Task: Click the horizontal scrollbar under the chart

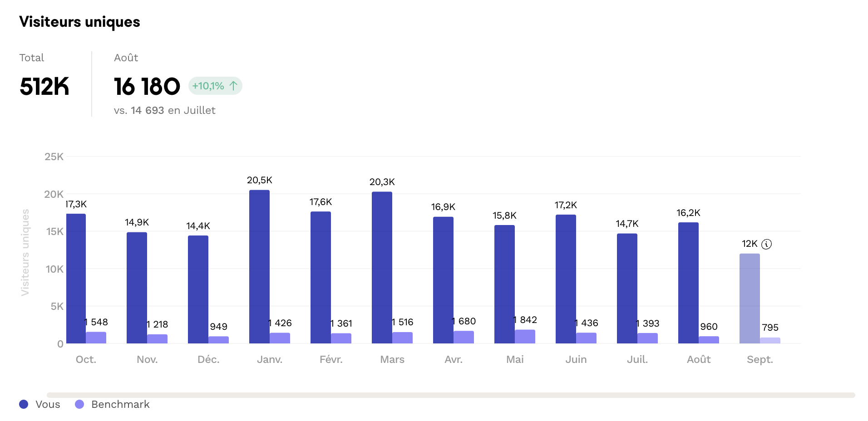Action: (450, 395)
